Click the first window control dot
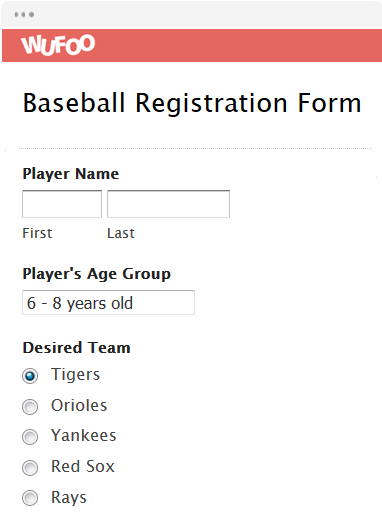 (16, 14)
